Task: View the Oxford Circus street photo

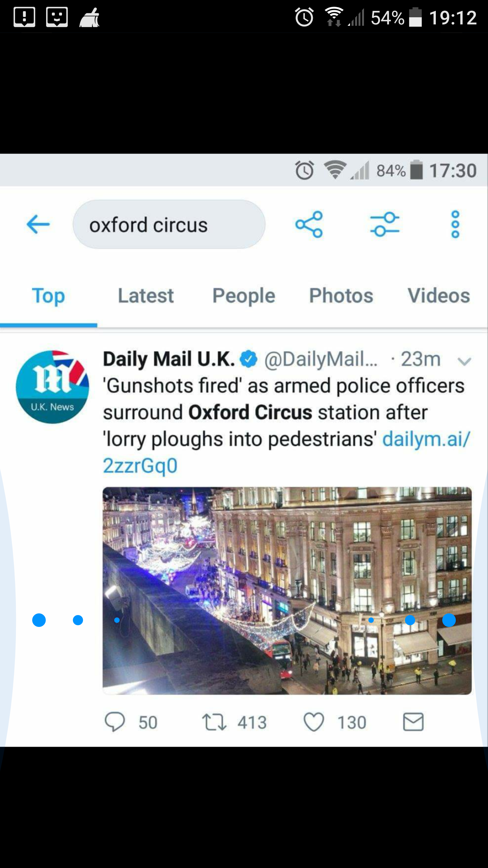Action: tap(287, 591)
